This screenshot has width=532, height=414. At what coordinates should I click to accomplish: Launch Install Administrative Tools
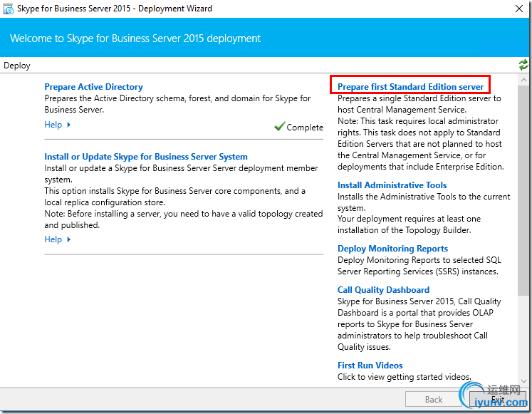392,185
